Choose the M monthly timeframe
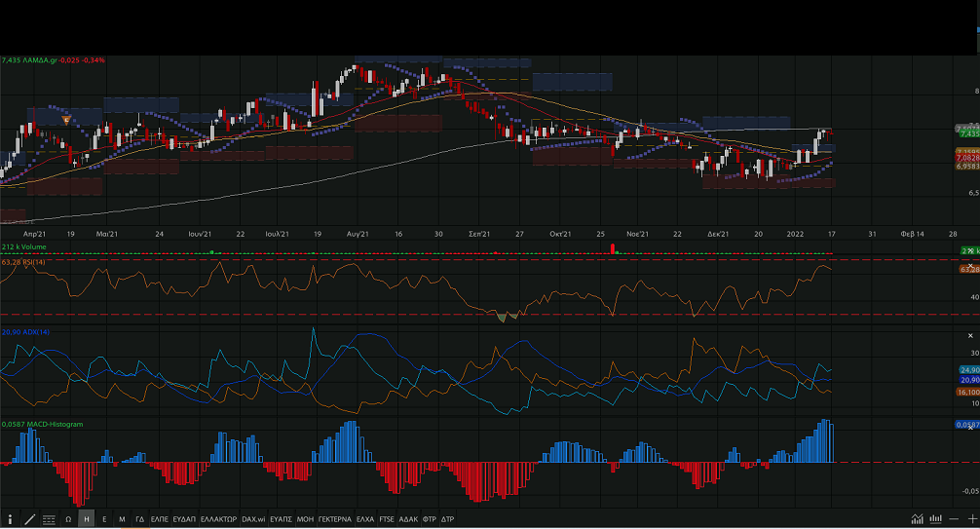This screenshot has height=529, width=980. click(x=122, y=519)
